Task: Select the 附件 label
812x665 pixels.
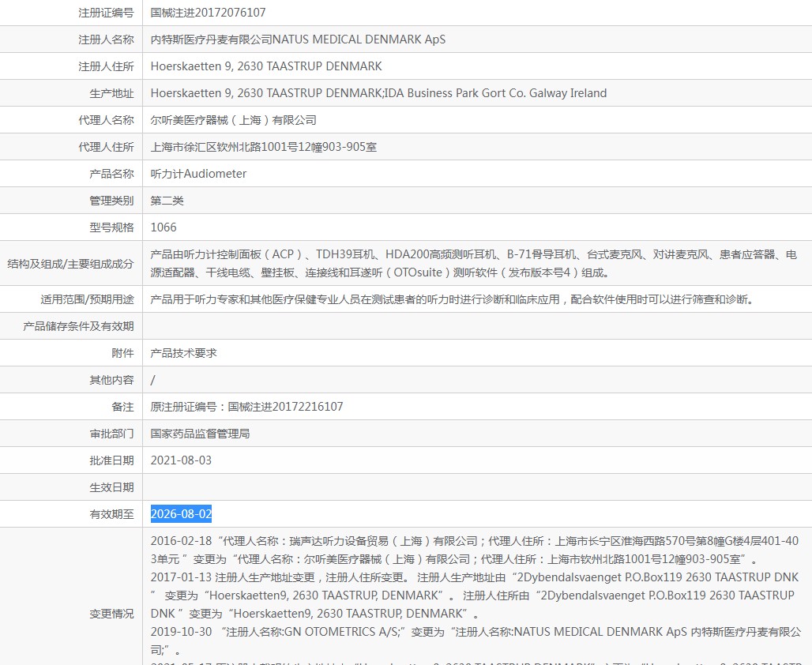Action: pos(122,353)
